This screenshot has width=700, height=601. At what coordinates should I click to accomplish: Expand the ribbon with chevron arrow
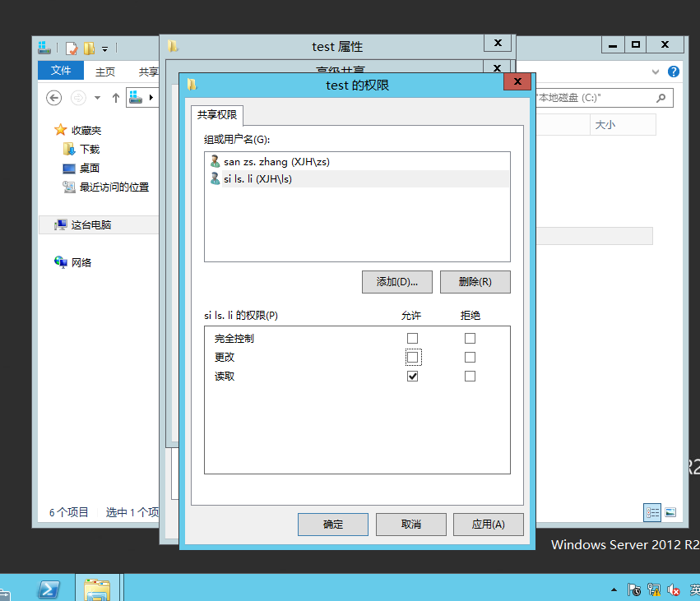coord(656,72)
